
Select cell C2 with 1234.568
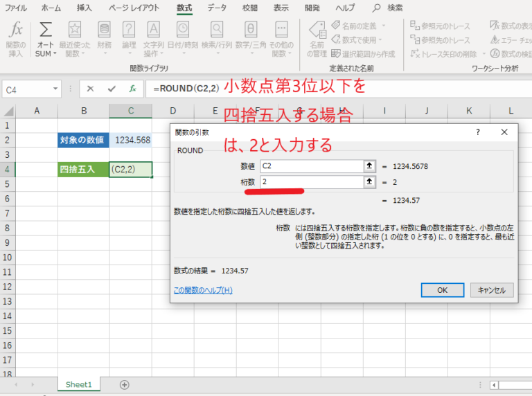131,140
